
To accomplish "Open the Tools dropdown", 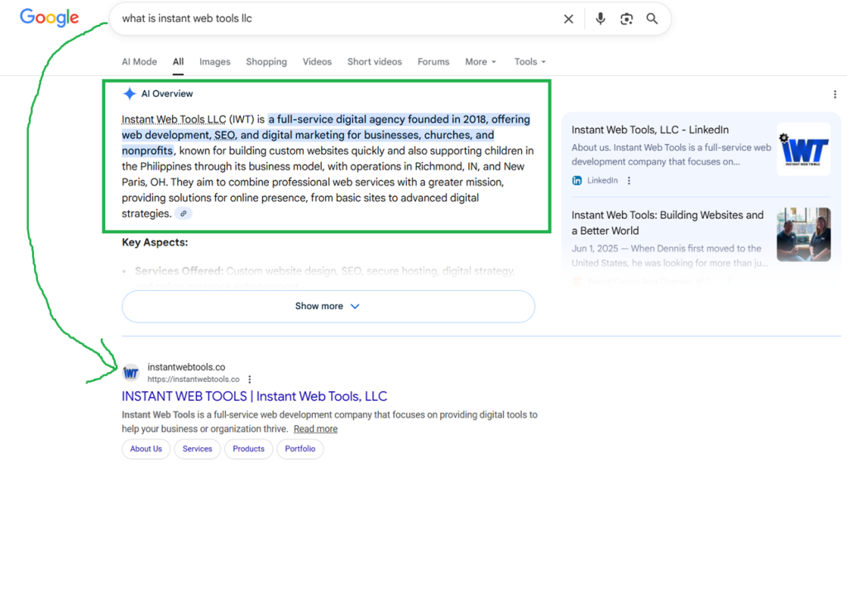I will [x=529, y=61].
